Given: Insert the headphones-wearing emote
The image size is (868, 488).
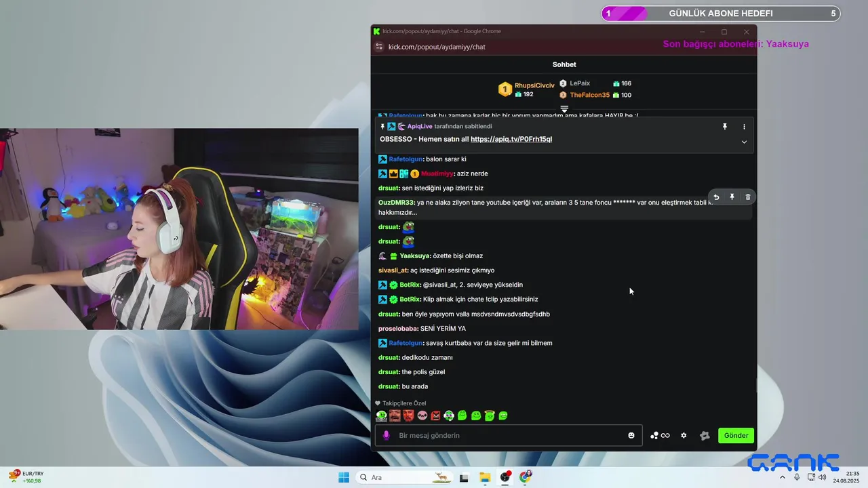Looking at the screenshot, I should (449, 415).
